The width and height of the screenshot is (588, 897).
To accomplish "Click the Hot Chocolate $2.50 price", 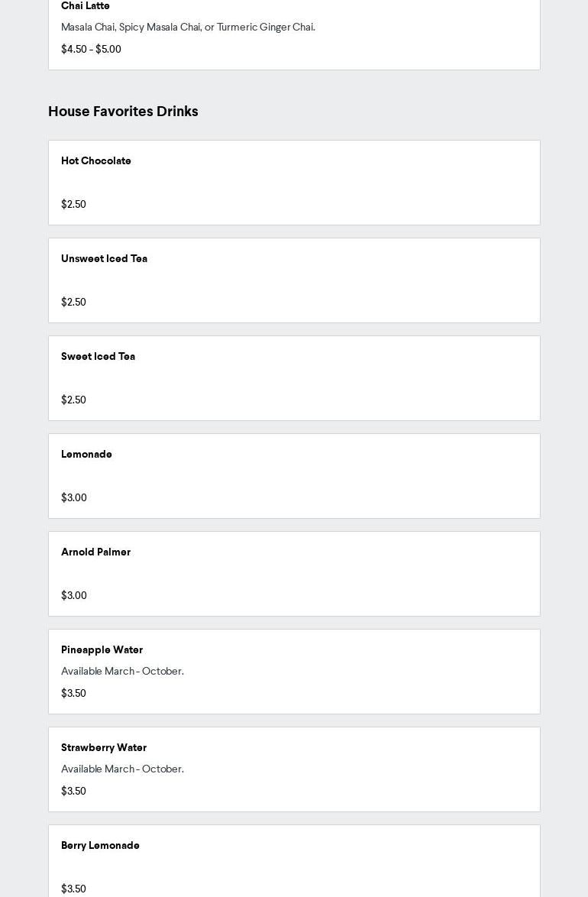I will click(73, 205).
